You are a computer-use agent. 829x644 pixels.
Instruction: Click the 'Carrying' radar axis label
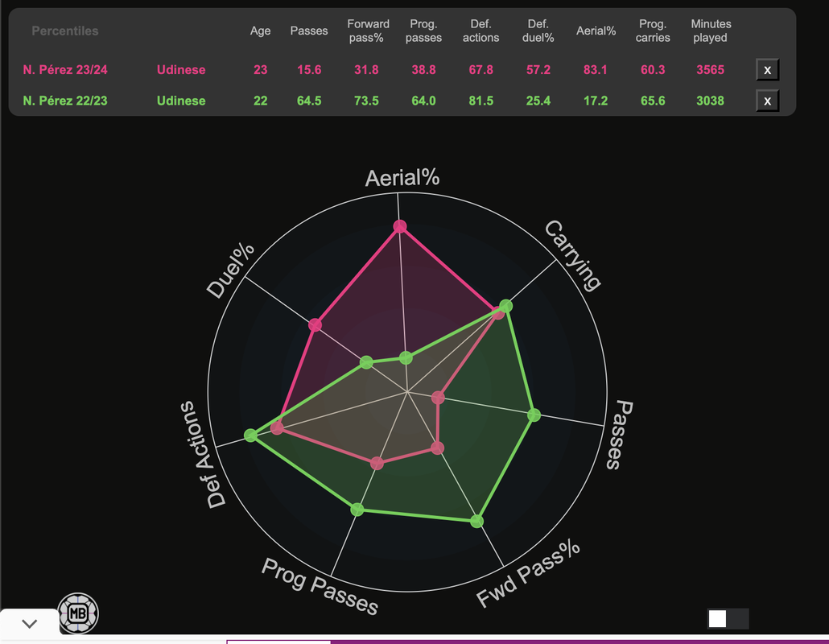573,255
